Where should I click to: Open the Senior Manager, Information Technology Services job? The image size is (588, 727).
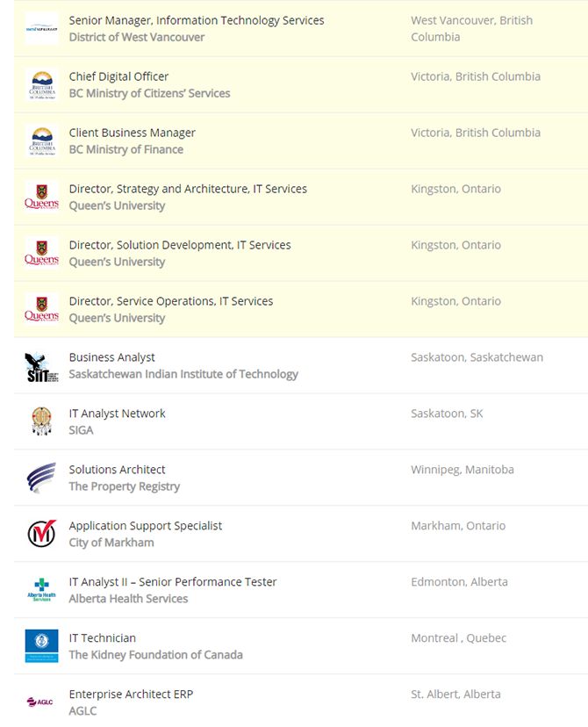(197, 20)
